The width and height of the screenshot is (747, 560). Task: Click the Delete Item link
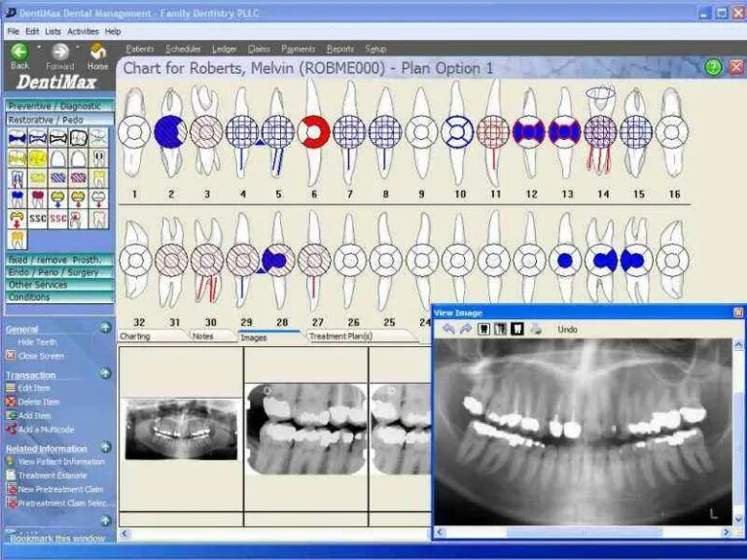tap(39, 402)
